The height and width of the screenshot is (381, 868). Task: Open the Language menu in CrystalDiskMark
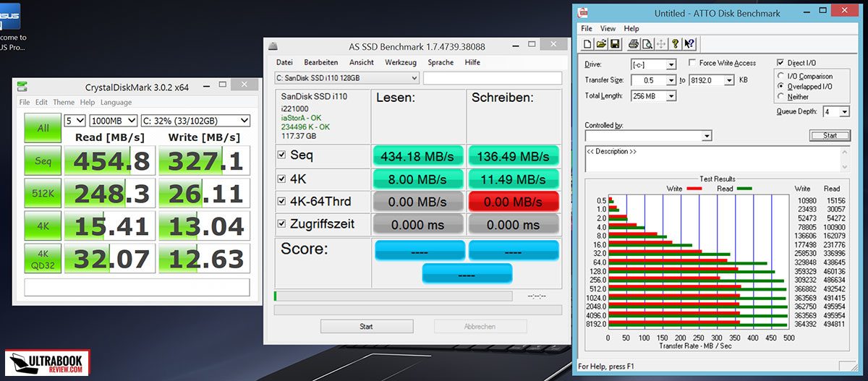116,103
